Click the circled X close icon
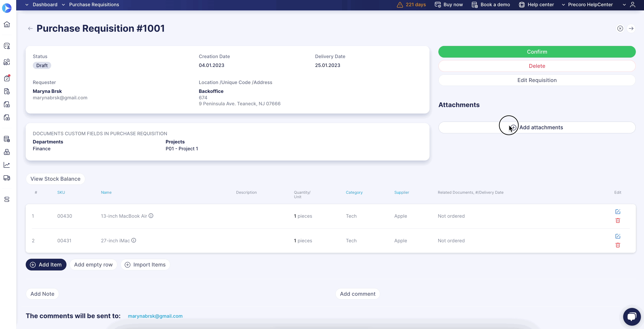 click(620, 29)
